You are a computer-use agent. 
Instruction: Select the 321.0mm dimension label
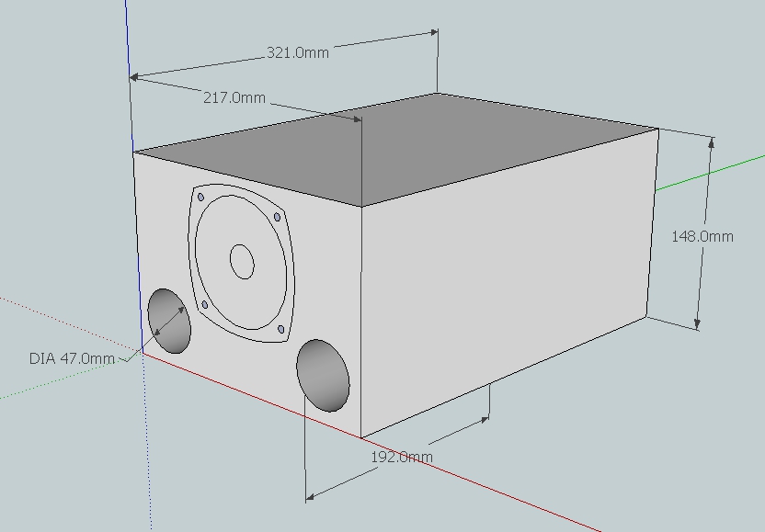pyautogui.click(x=298, y=52)
